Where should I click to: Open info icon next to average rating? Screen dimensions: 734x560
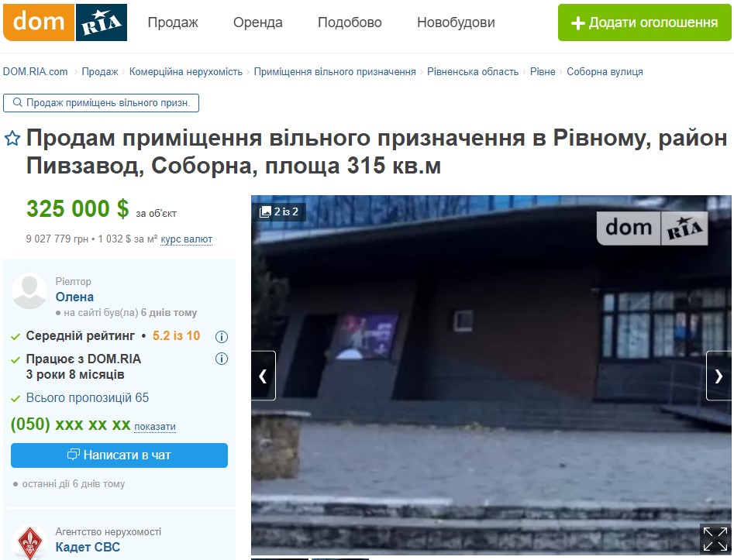[221, 336]
